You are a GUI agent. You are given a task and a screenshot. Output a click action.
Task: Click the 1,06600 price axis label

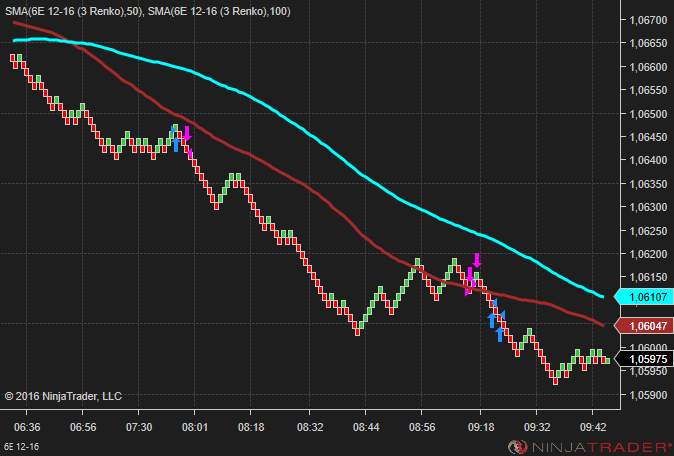click(648, 67)
